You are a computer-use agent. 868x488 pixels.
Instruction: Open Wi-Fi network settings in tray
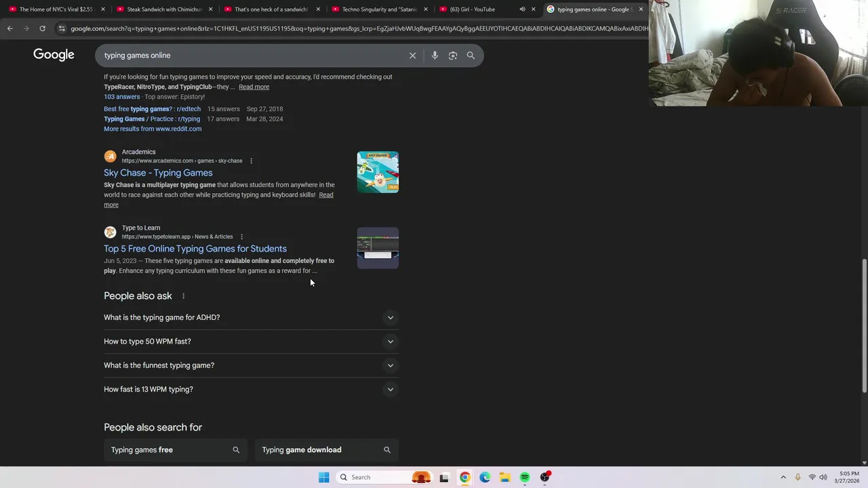point(812,477)
